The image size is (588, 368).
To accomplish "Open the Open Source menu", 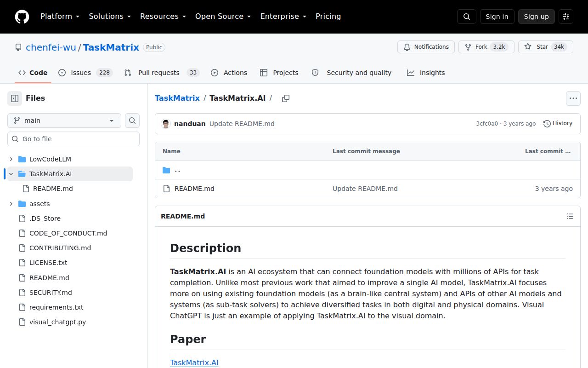I will tap(223, 17).
